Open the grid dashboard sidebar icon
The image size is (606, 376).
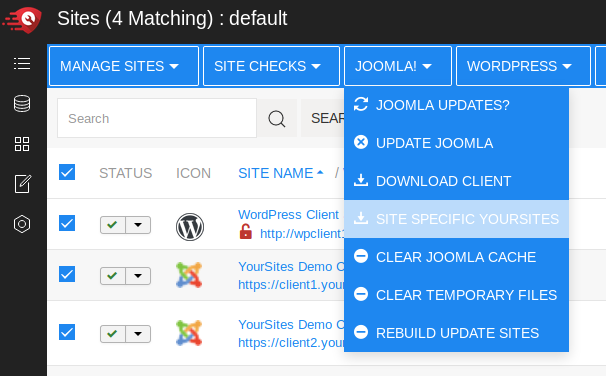pyautogui.click(x=22, y=144)
